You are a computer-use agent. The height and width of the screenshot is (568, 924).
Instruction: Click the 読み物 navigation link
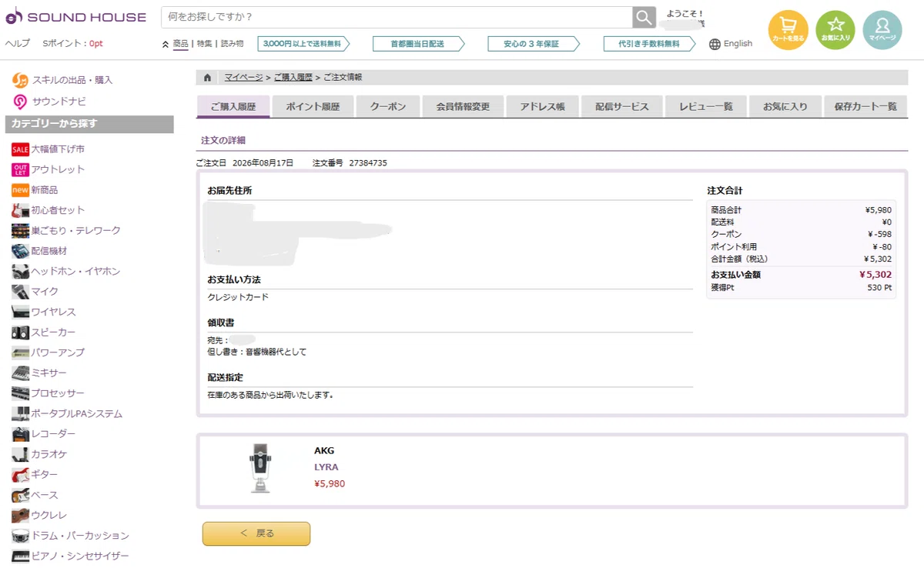pos(232,44)
